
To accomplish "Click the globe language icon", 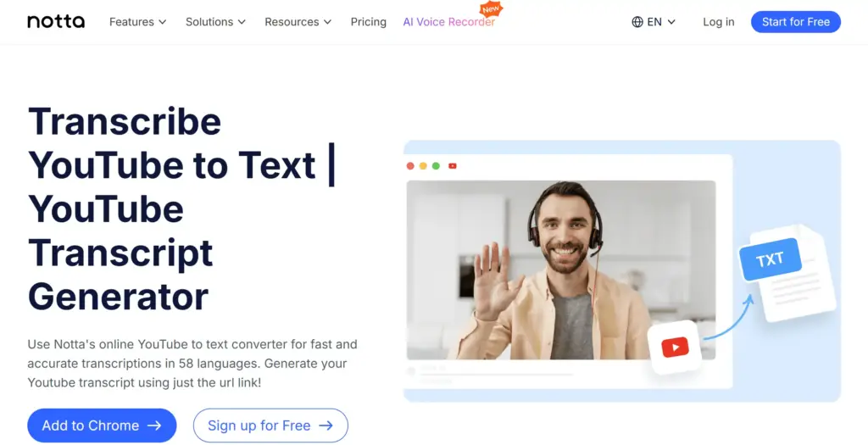I will 637,21.
